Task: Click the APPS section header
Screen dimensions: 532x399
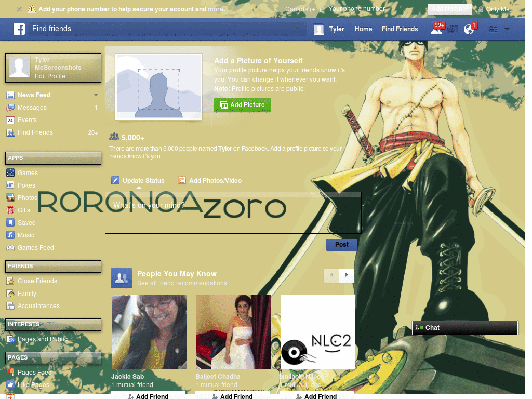Action: click(x=54, y=158)
